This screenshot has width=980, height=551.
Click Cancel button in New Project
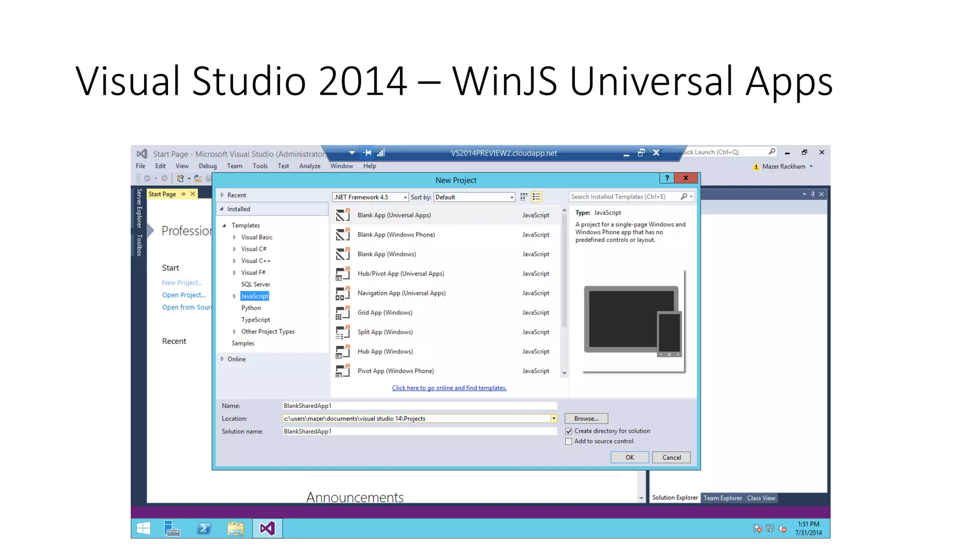(671, 457)
